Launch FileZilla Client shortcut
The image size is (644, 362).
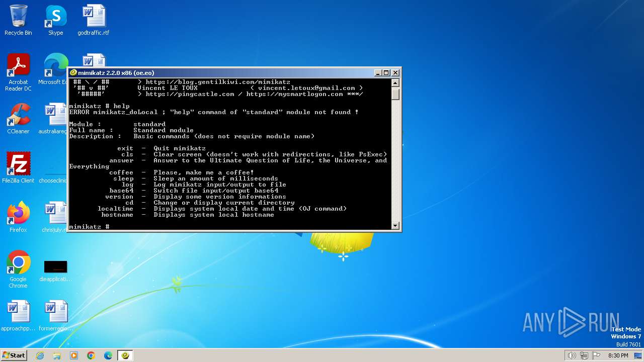pos(18,168)
